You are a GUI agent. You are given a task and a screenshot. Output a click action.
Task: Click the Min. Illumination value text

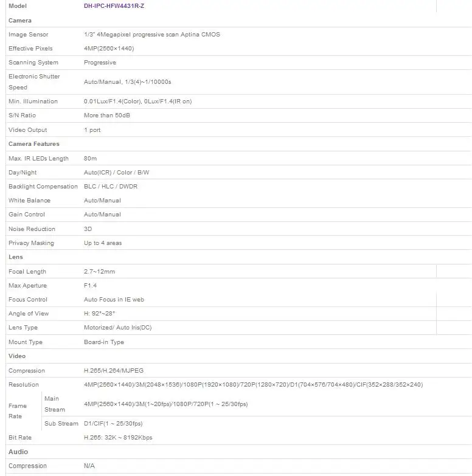click(x=137, y=101)
